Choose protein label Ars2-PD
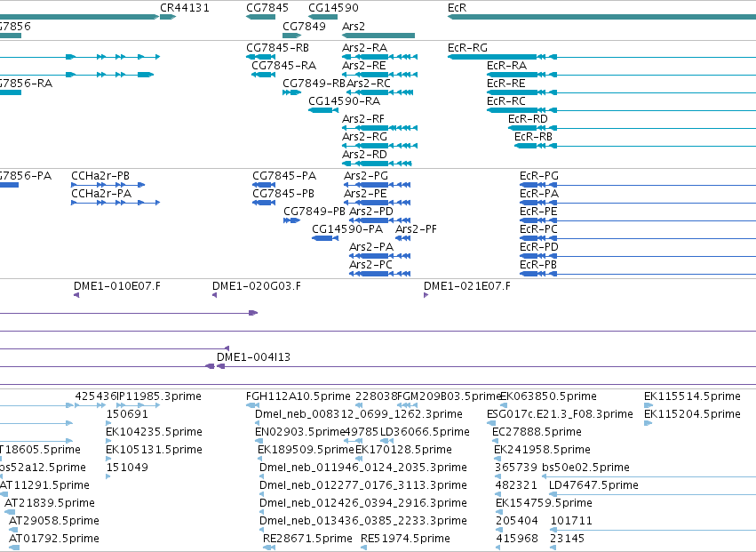This screenshot has height=552, width=756. [371, 212]
